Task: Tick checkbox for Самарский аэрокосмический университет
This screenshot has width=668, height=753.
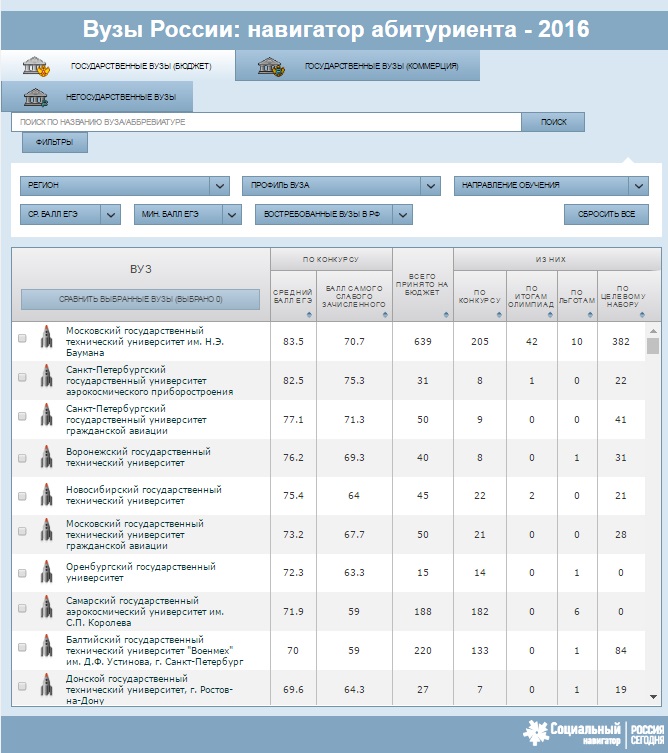Action: coord(22,608)
